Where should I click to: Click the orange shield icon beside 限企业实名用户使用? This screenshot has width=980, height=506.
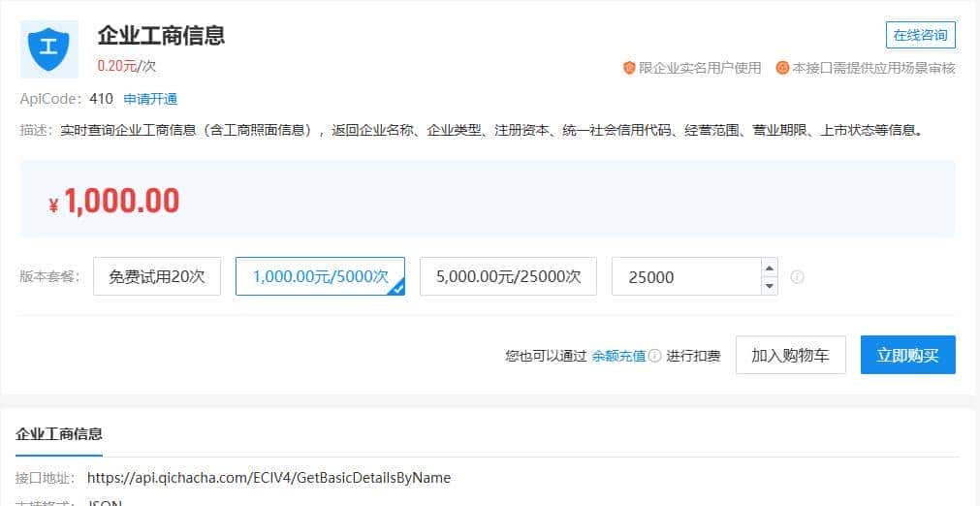coord(629,68)
